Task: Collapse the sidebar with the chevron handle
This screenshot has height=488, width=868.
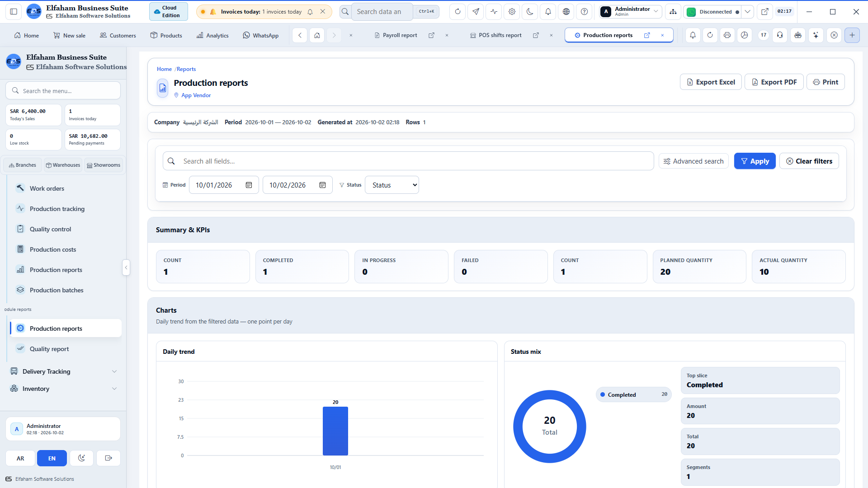Action: pos(126,267)
